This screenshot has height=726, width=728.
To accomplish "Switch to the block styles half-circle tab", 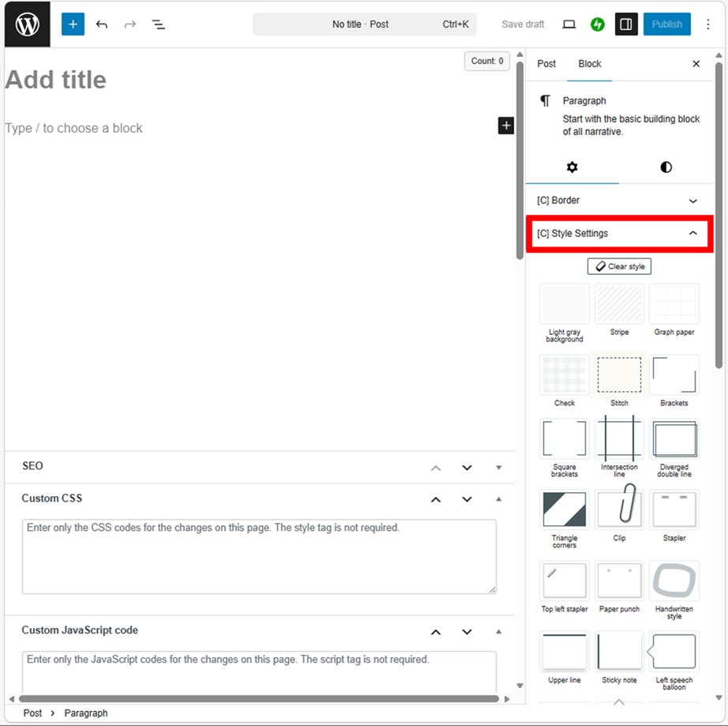I will pyautogui.click(x=666, y=167).
